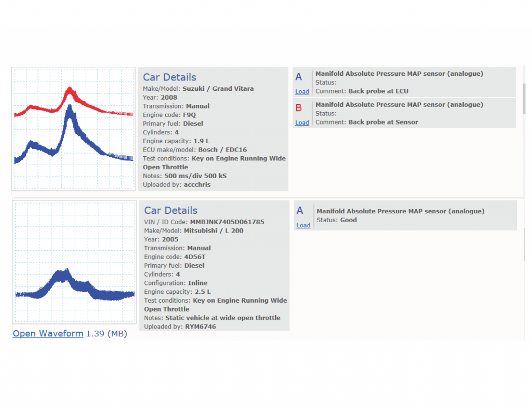Click the 'Suzuki / Grand Vitara' make/model value
This screenshot has width=532, height=408.
tap(218, 89)
